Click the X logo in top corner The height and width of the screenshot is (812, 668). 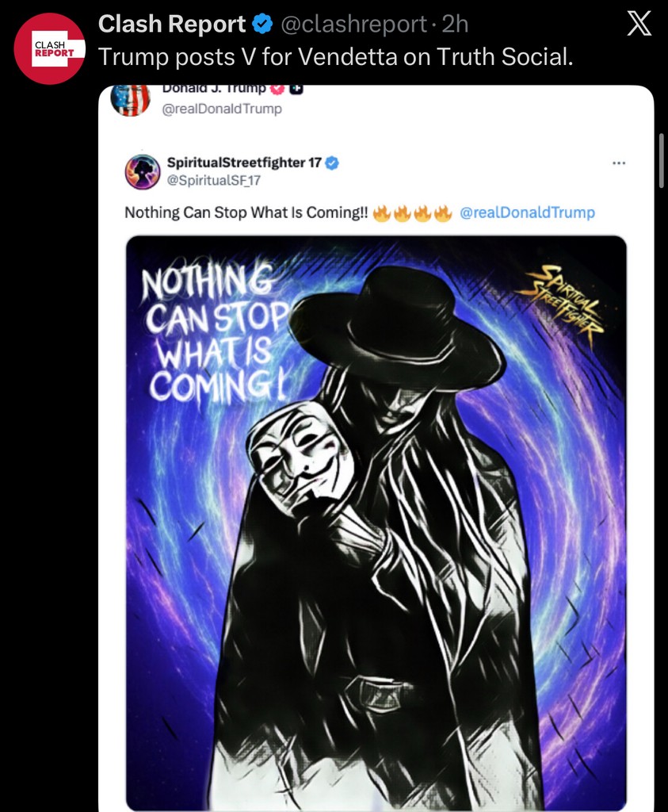point(639,25)
